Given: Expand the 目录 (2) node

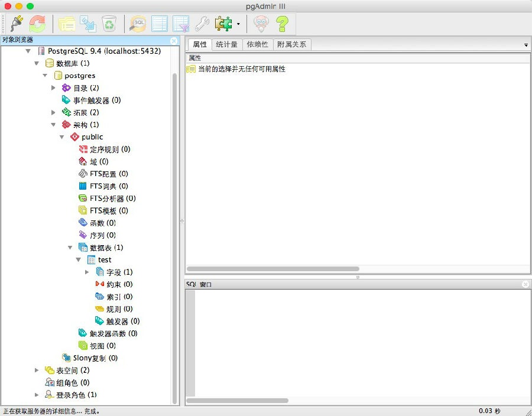Looking at the screenshot, I should (x=53, y=88).
